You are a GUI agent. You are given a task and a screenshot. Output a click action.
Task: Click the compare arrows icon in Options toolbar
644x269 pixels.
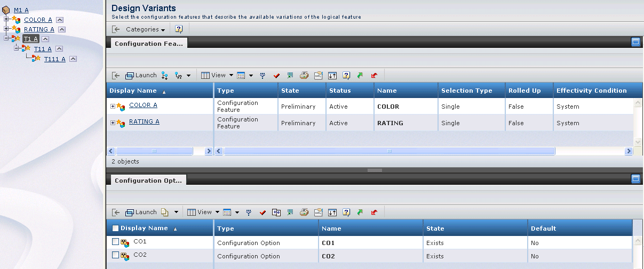[276, 212]
